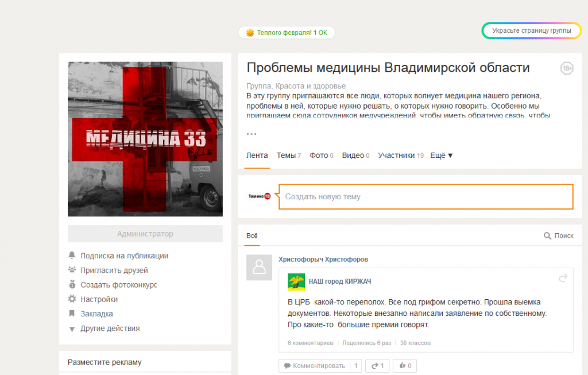Open the Фото 0 tab
588x375 pixels.
[x=322, y=155]
